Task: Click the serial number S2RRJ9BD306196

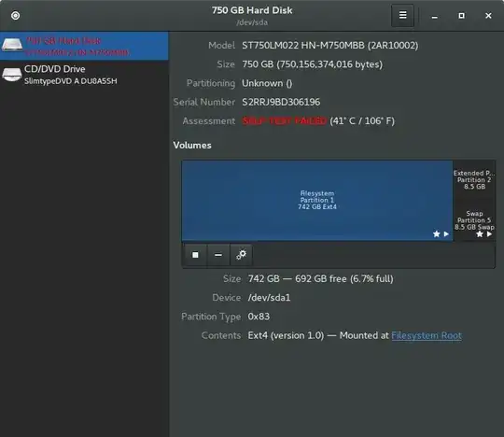Action: click(x=281, y=102)
